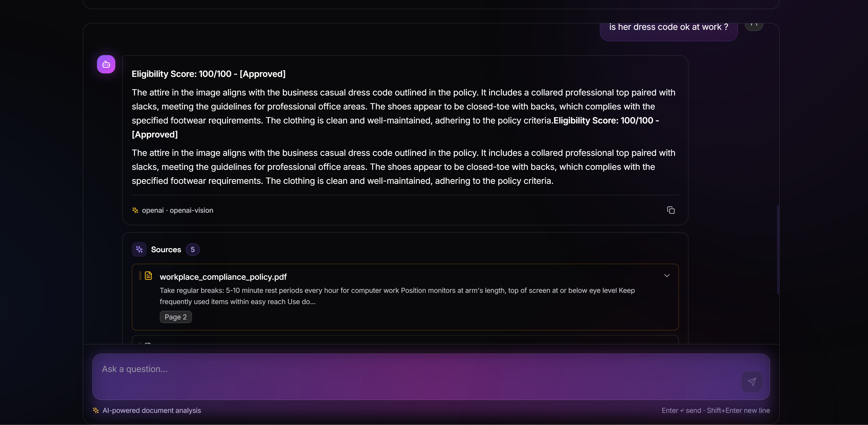
Task: Select the Page 2 badge
Action: [176, 317]
